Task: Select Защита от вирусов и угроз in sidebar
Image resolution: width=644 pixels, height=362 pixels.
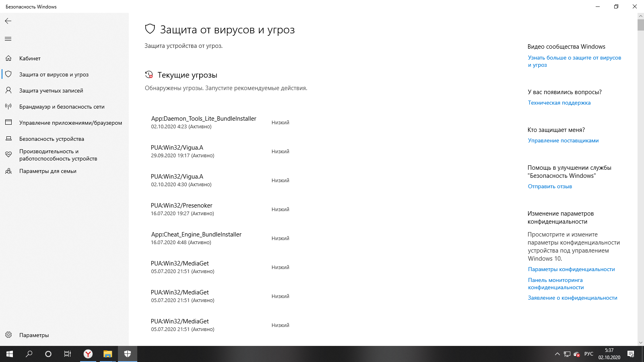Action: coord(64,74)
